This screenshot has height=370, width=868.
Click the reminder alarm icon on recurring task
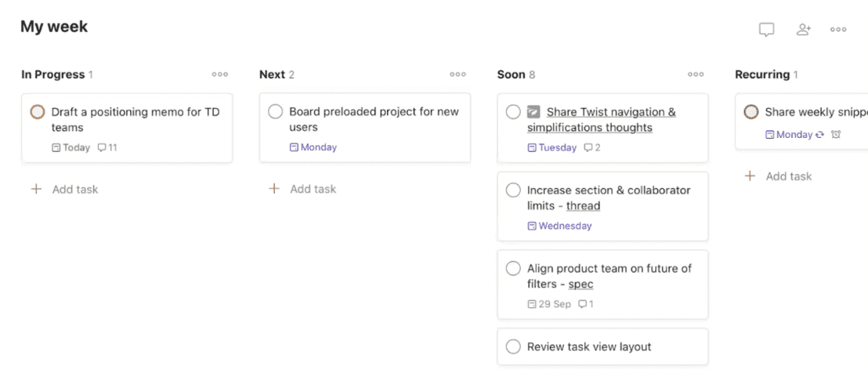coord(836,135)
